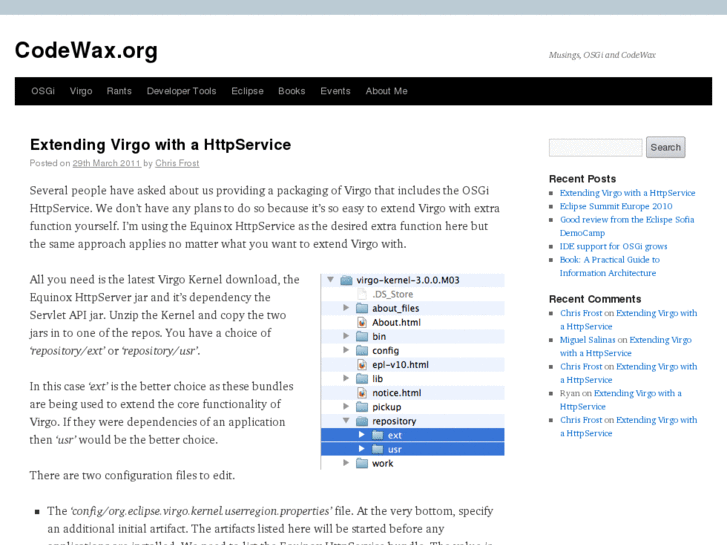Expand the bin folder arrow
This screenshot has width=727, height=545.
346,335
